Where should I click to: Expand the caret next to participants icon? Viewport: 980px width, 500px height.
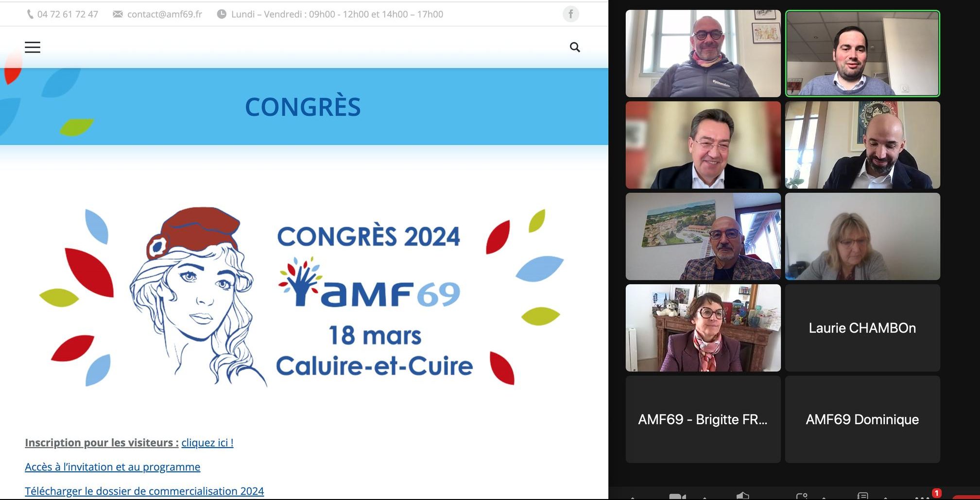click(824, 498)
